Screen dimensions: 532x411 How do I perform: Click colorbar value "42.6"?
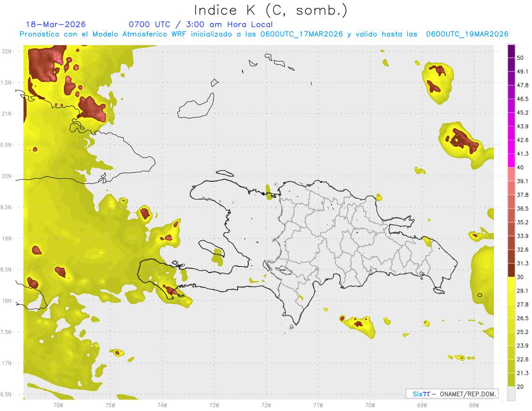click(x=523, y=140)
